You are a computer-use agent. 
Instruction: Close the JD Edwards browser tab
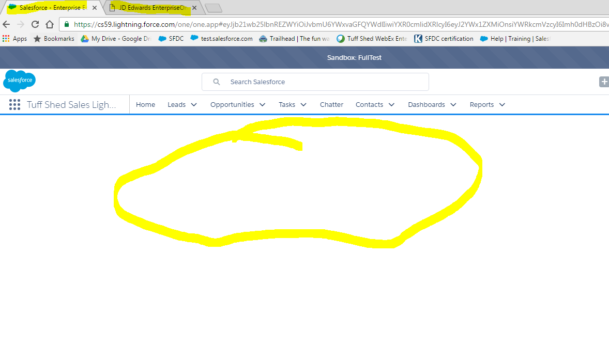194,8
